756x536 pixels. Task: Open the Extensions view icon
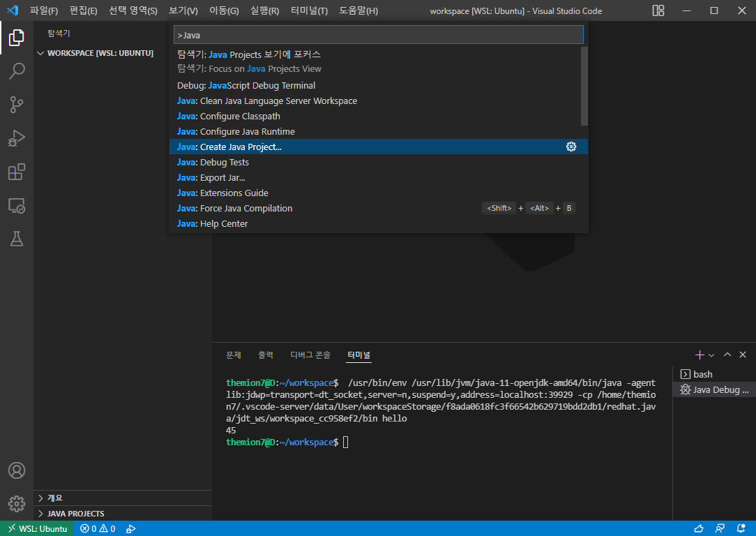pyautogui.click(x=17, y=172)
